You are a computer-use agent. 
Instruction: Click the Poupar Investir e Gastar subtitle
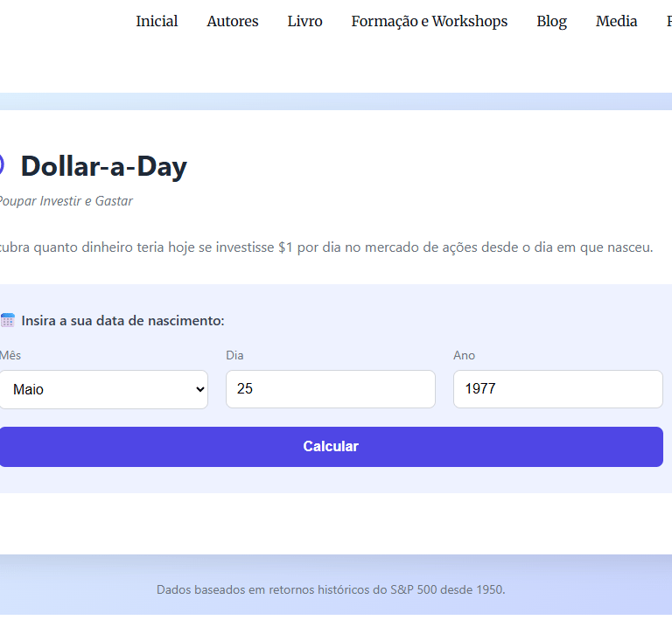(66, 201)
